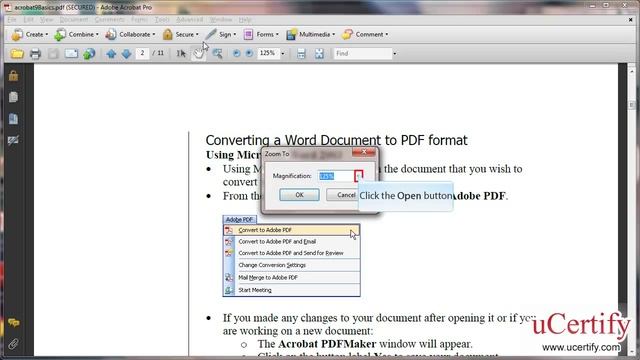Screen dimensions: 640x360
Task: Click the Magnification value field
Action: [x=336, y=176]
